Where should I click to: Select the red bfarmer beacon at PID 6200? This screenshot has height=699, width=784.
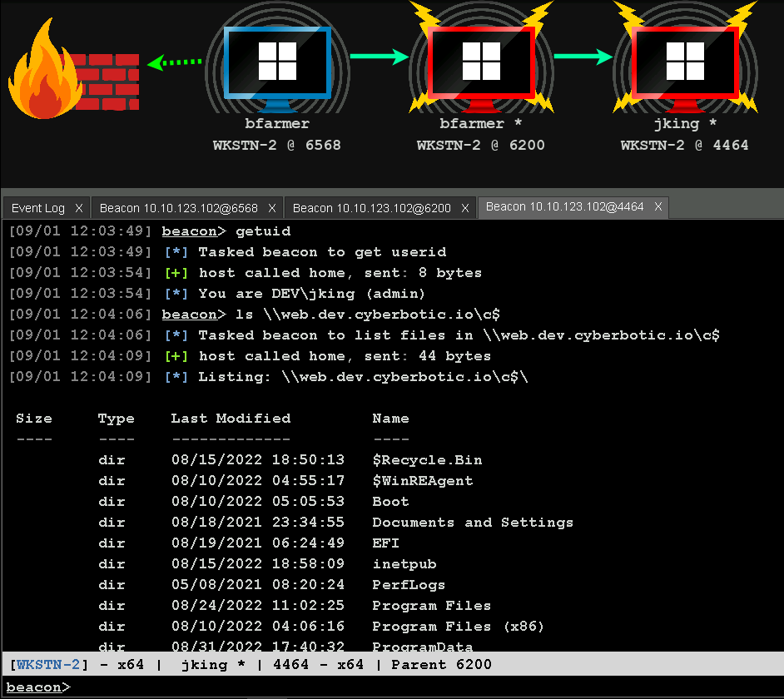(x=481, y=62)
